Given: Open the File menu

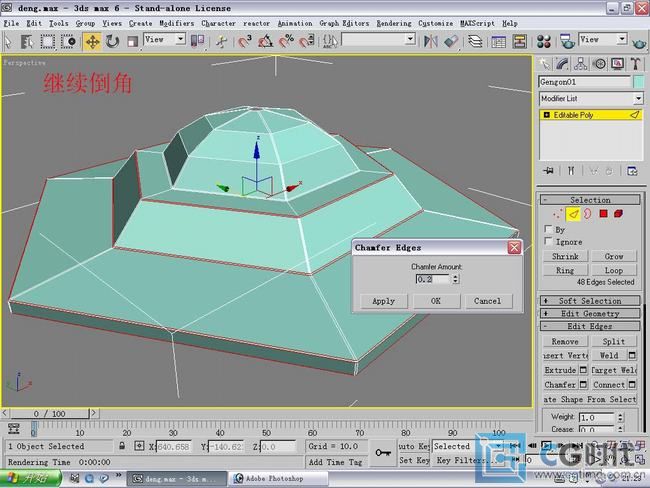Looking at the screenshot, I should (x=11, y=23).
